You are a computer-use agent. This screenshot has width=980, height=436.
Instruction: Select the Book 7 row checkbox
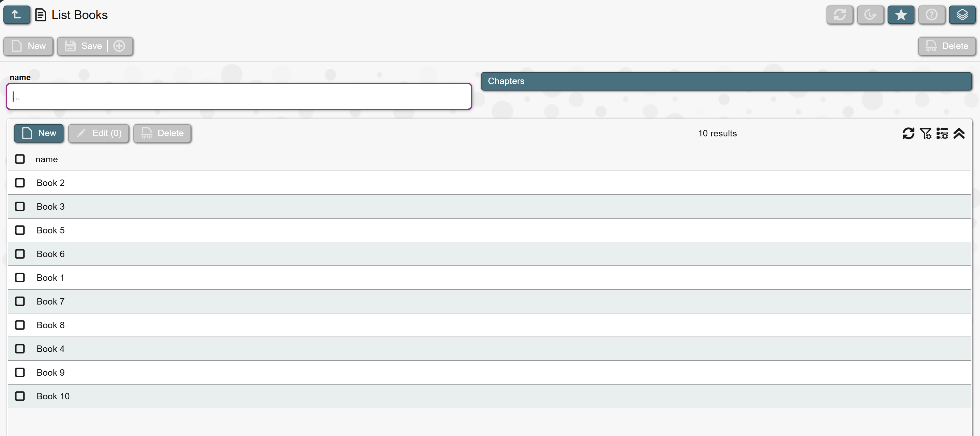(20, 301)
